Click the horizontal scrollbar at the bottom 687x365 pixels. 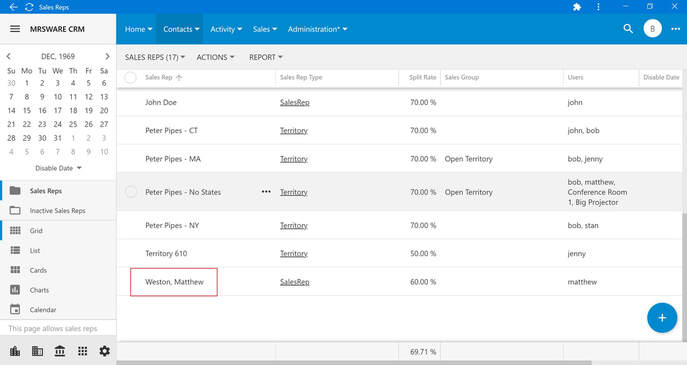(x=354, y=363)
